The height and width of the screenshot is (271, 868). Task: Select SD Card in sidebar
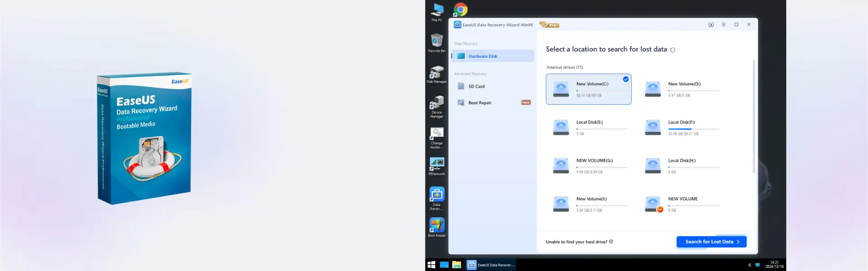pos(493,86)
